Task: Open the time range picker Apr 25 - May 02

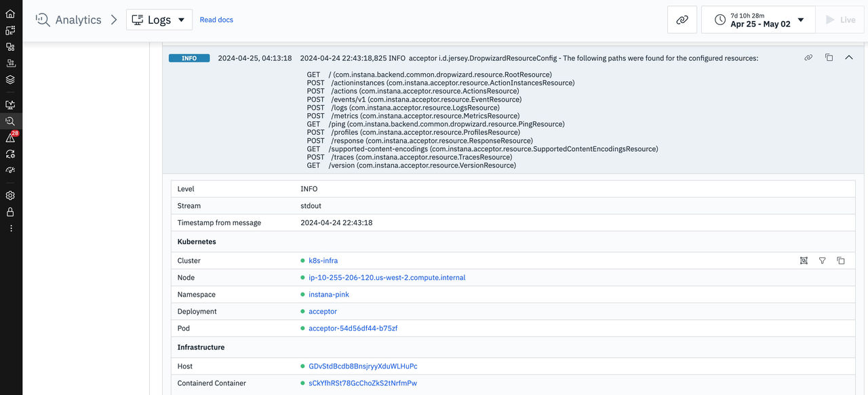Action: click(x=757, y=20)
